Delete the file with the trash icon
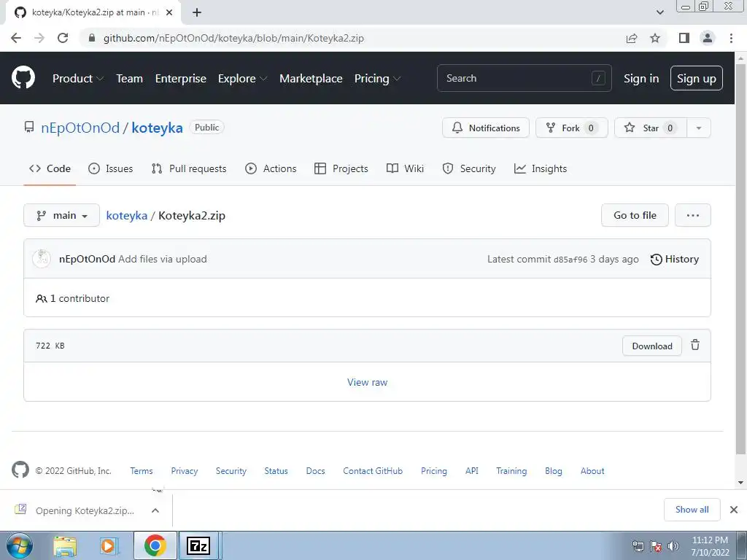747x560 pixels. tap(695, 345)
